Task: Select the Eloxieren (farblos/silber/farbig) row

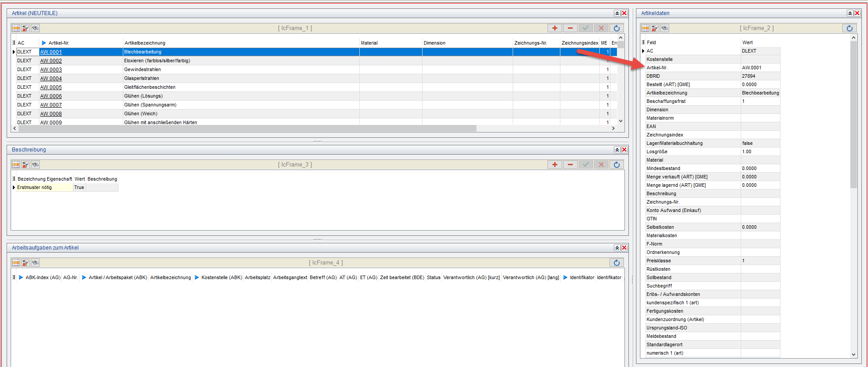Action: tap(157, 61)
